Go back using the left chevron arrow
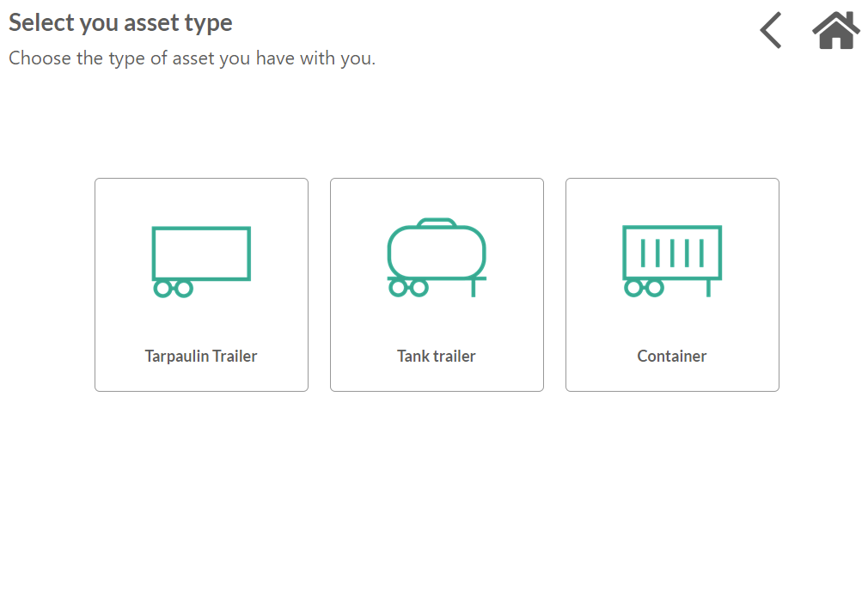The image size is (868, 604). [771, 30]
